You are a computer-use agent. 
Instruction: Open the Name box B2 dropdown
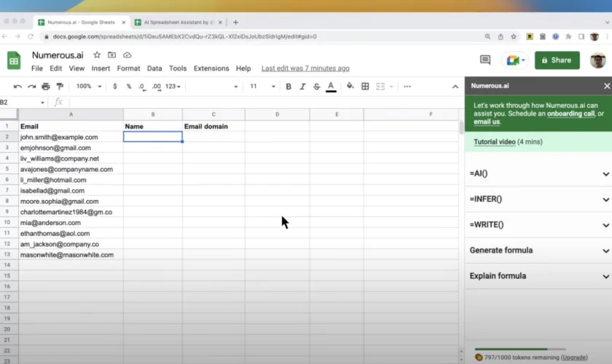[x=42, y=103]
